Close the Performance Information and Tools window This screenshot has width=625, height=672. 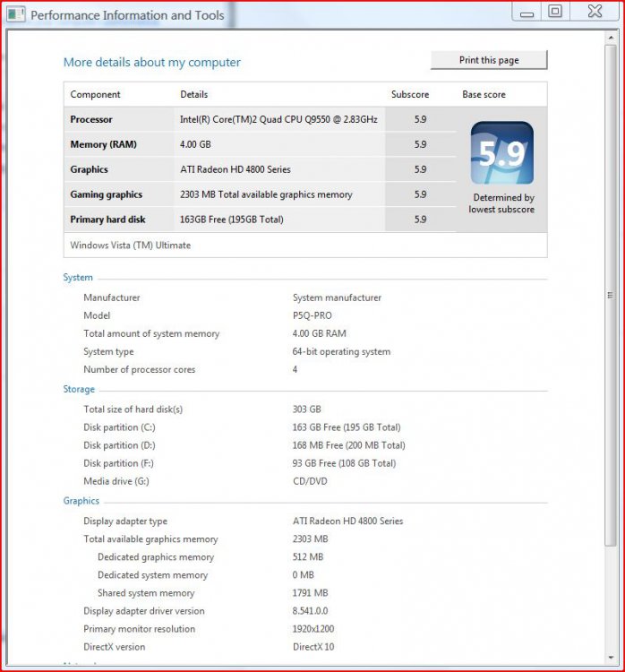tap(595, 11)
